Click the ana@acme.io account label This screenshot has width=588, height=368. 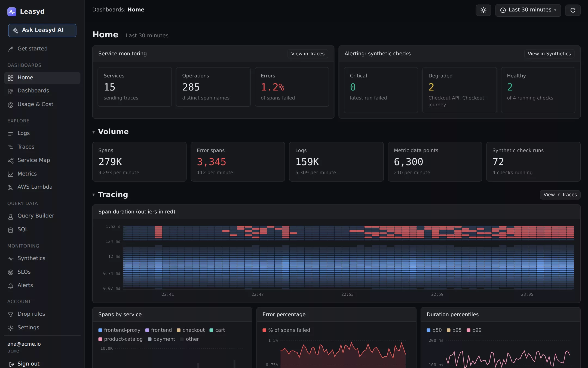click(x=24, y=344)
